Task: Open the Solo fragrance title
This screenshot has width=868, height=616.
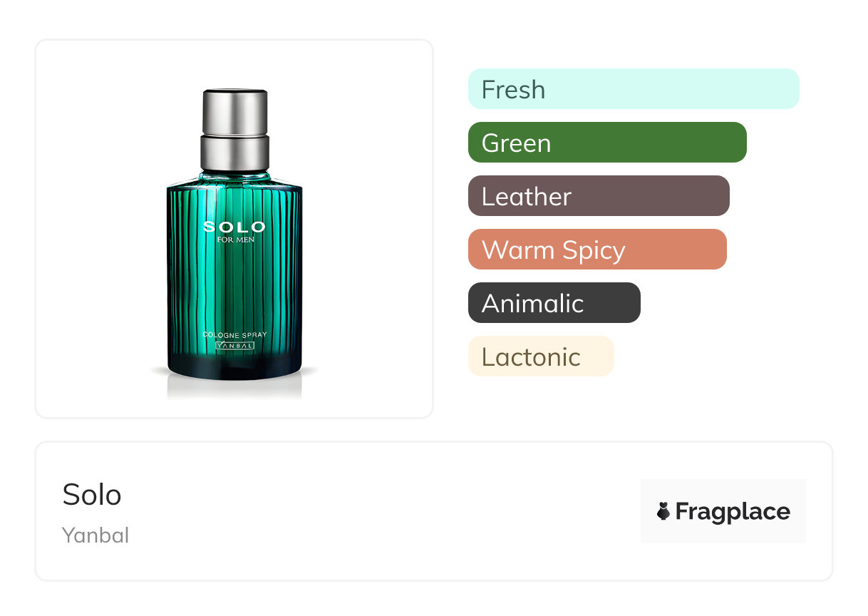Action: click(x=92, y=494)
